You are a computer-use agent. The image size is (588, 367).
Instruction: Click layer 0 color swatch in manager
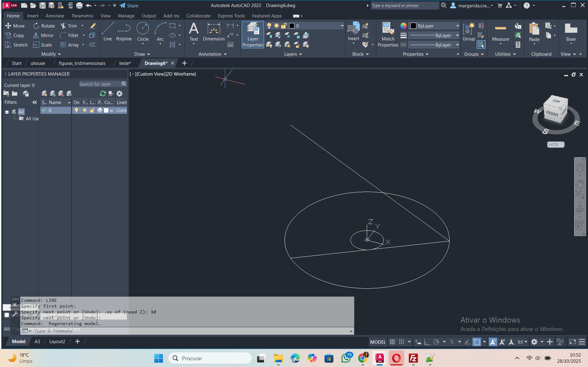pyautogui.click(x=106, y=110)
